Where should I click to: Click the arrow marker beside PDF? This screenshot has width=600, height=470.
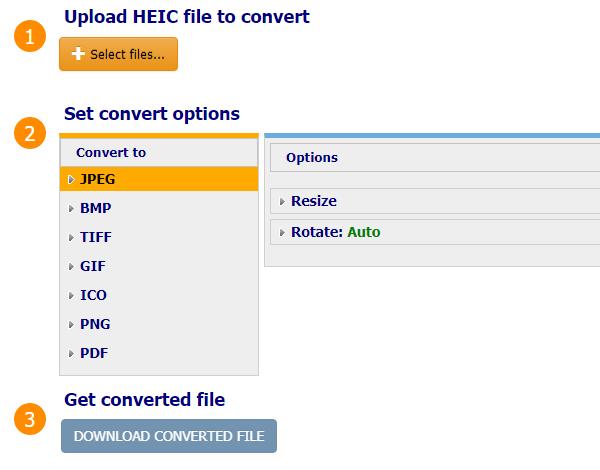(70, 354)
